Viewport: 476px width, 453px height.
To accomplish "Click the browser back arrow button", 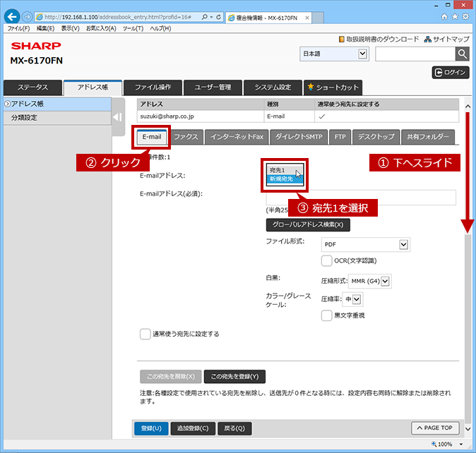I will click(12, 17).
